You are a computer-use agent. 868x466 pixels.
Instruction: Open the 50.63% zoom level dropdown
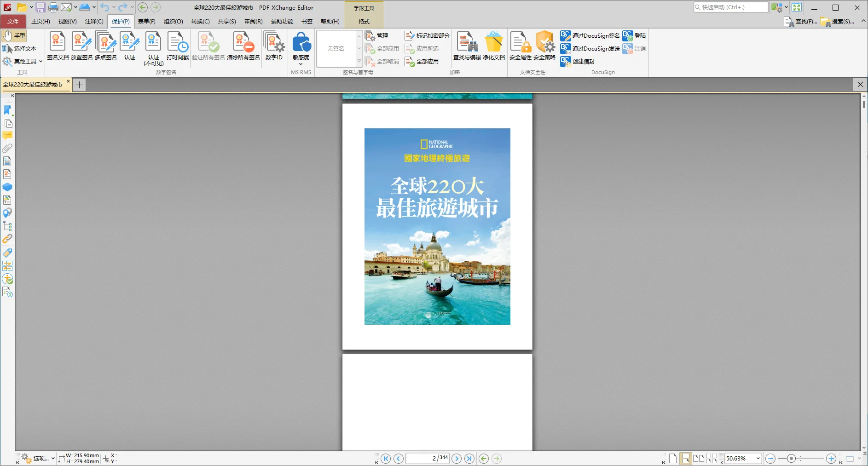click(758, 459)
